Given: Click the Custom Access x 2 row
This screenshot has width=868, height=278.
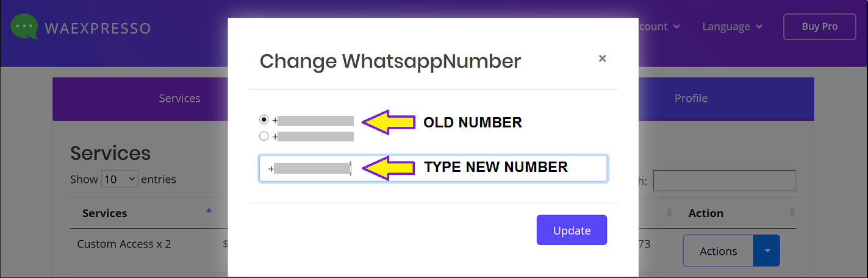Looking at the screenshot, I should coord(124,244).
